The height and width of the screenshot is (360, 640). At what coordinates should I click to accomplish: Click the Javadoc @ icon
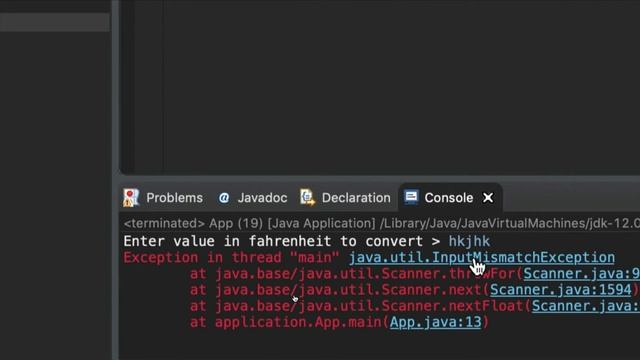click(224, 198)
